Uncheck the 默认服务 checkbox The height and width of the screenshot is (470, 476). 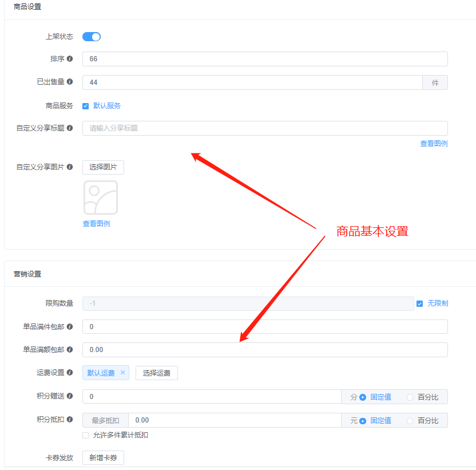click(x=86, y=106)
